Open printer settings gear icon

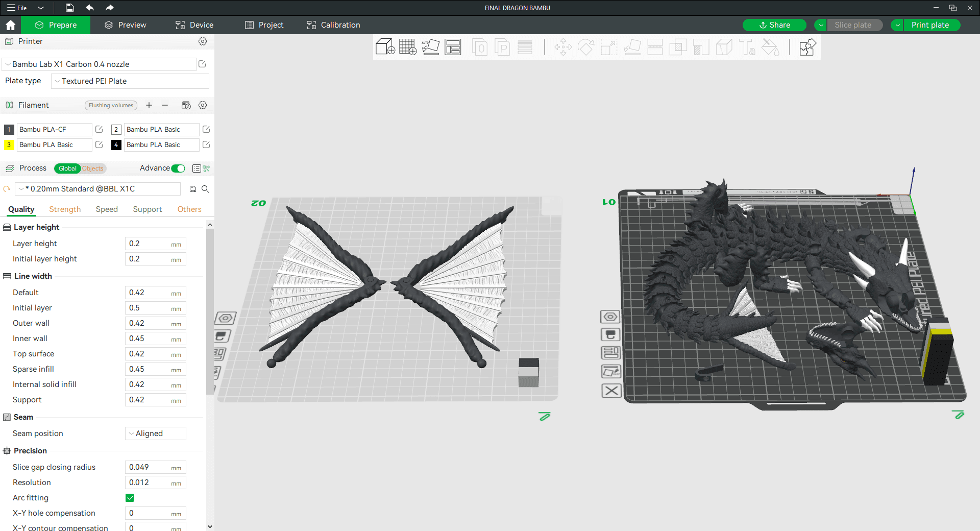click(x=203, y=41)
